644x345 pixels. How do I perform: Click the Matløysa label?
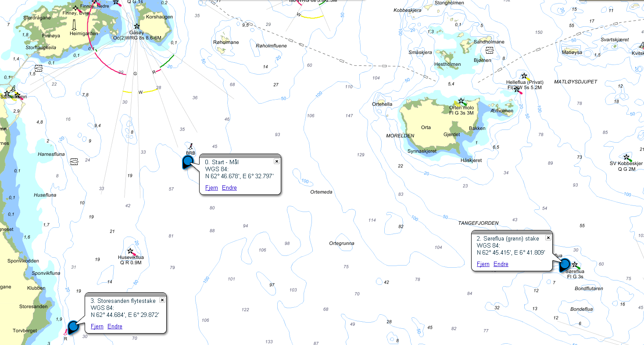point(572,52)
